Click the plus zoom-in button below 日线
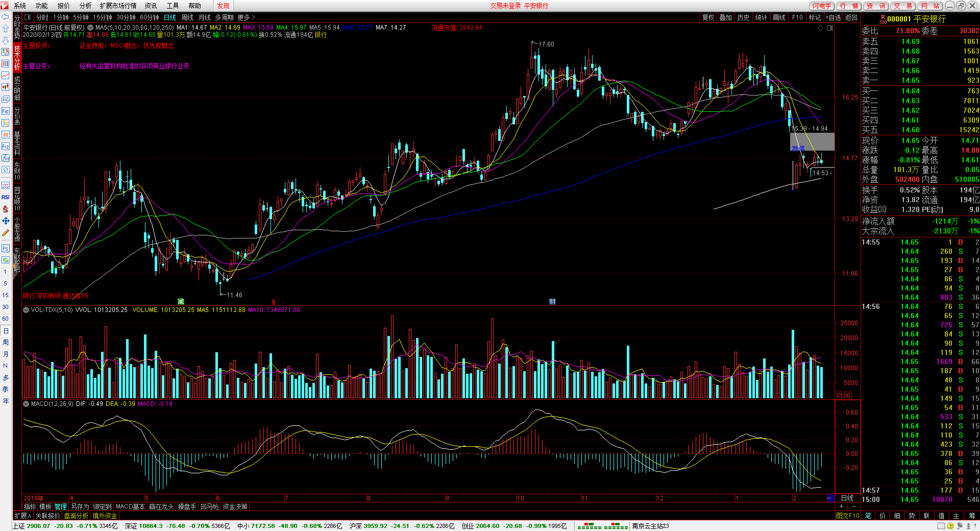This screenshot has width=980, height=531. pyautogui.click(x=841, y=506)
